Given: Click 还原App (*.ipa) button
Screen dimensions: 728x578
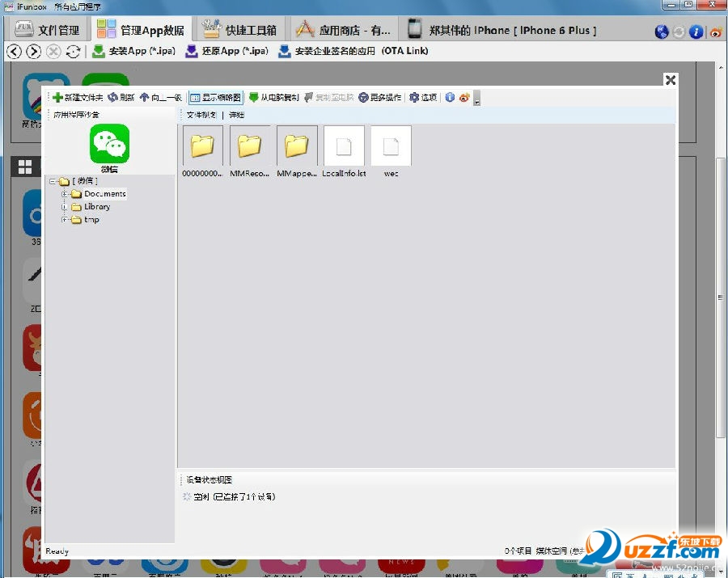Looking at the screenshot, I should point(226,51).
